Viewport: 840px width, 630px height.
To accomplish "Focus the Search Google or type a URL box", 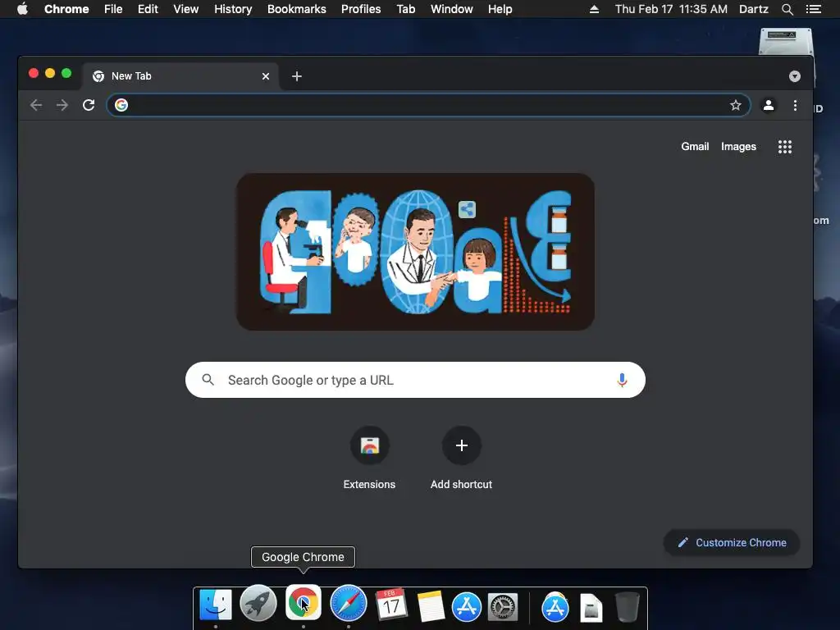I will pos(415,380).
